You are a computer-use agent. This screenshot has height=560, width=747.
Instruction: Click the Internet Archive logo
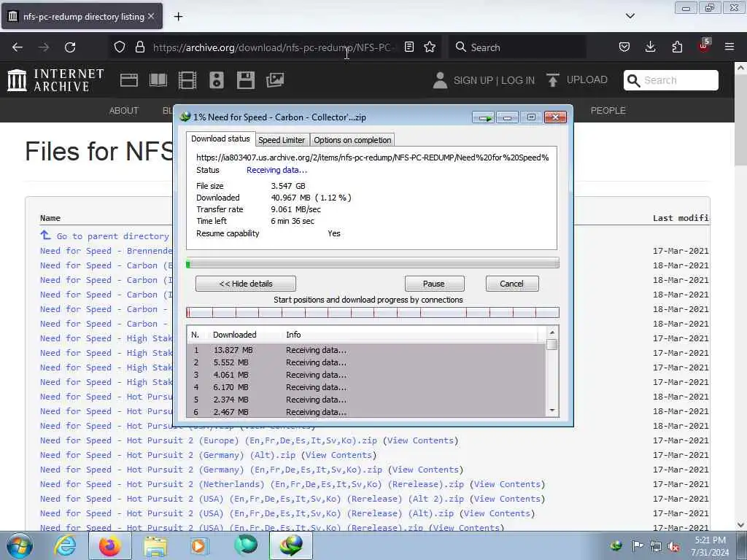coord(55,80)
